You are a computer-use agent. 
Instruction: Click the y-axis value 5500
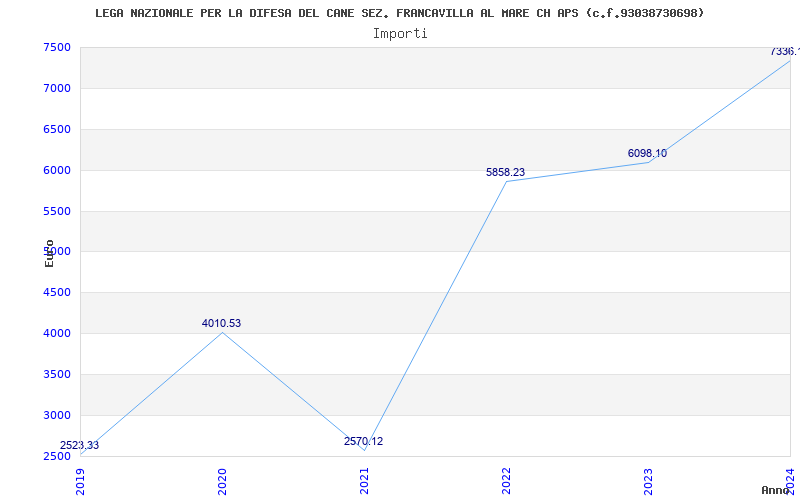click(57, 211)
